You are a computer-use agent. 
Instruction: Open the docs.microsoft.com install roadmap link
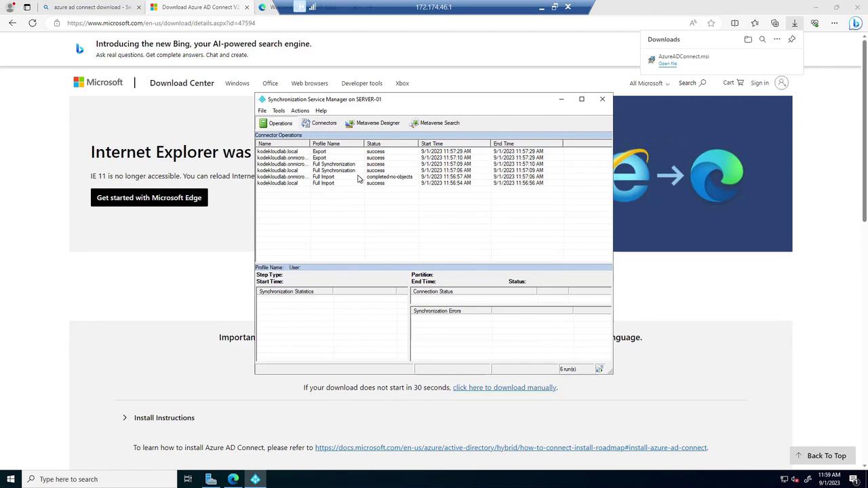click(x=511, y=448)
